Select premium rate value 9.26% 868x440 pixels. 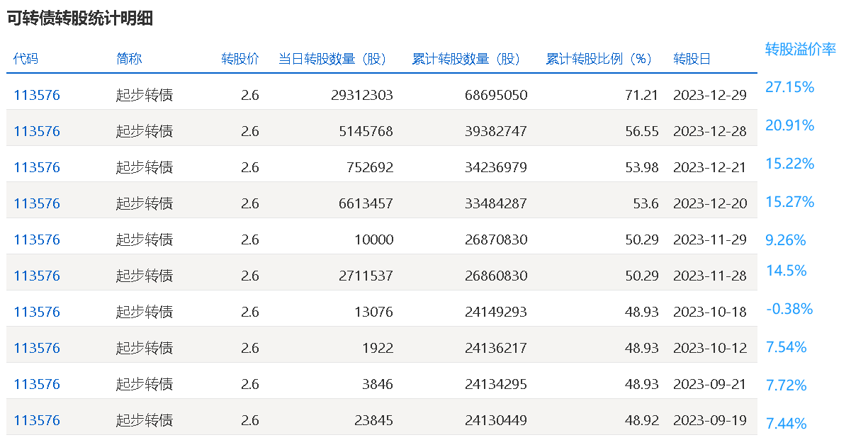(786, 240)
